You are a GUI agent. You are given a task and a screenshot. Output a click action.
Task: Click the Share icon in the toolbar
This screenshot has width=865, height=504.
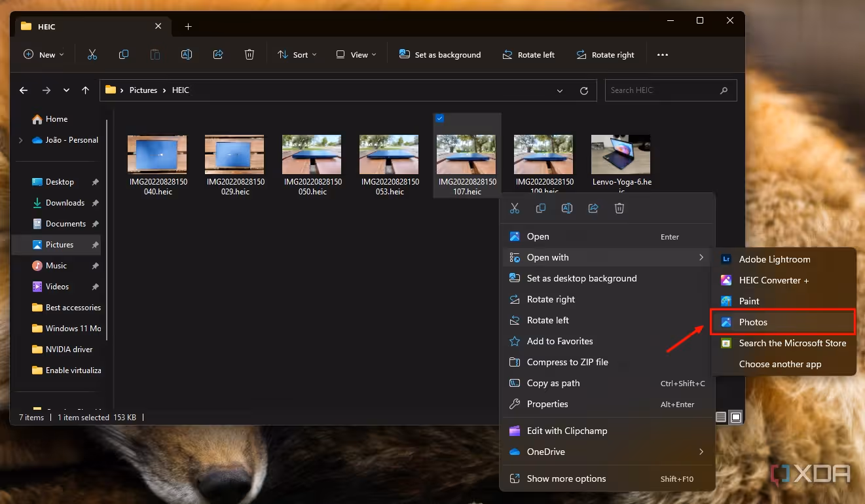coord(218,55)
